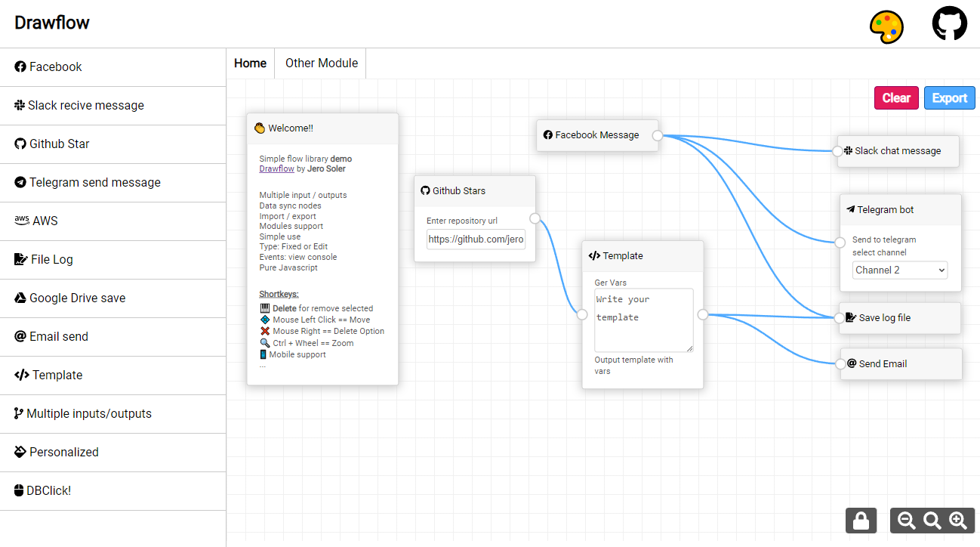Click 'Ctrl + Wheel == Zoom' text

[313, 343]
